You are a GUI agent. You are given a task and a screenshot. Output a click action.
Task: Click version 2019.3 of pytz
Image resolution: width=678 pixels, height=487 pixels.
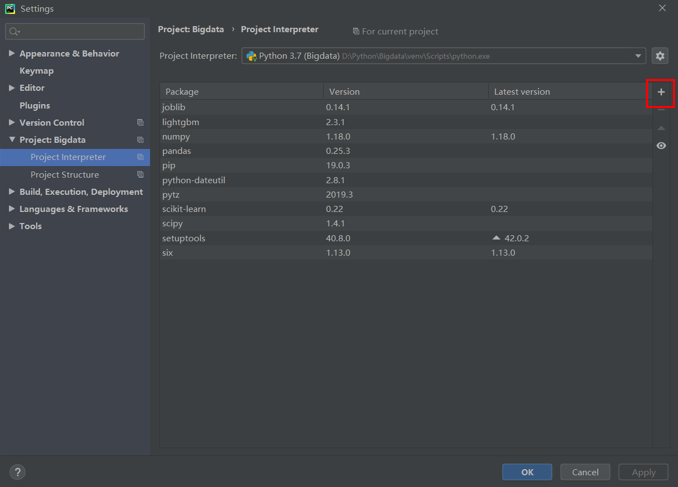339,195
